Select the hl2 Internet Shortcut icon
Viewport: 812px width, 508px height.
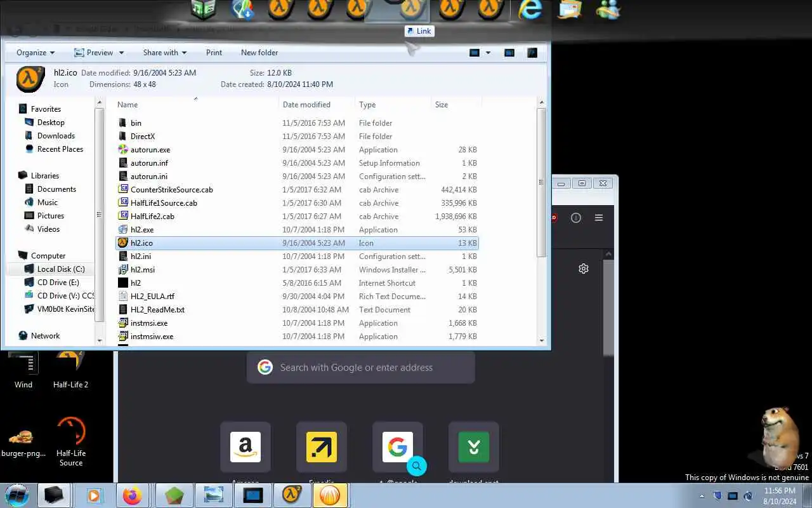point(123,283)
